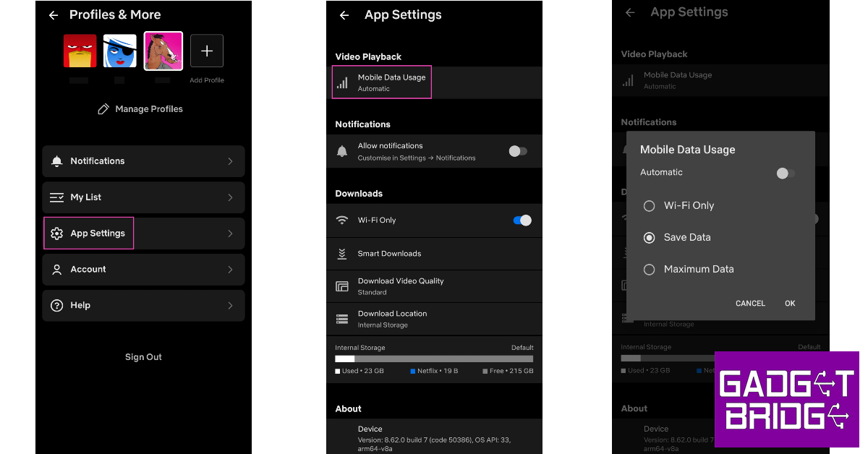Turn off Wi-Fi Only downloads switch
This screenshot has width=868, height=454.
pos(522,220)
